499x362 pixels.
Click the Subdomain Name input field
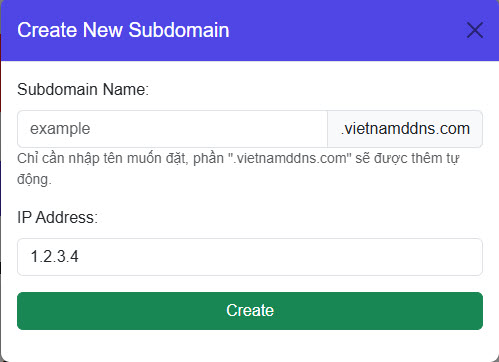172,129
